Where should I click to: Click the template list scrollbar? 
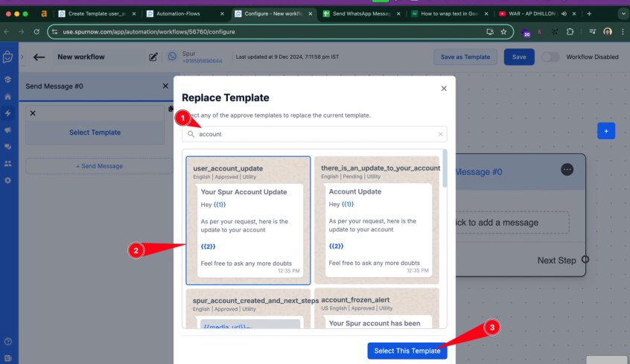tap(445, 168)
